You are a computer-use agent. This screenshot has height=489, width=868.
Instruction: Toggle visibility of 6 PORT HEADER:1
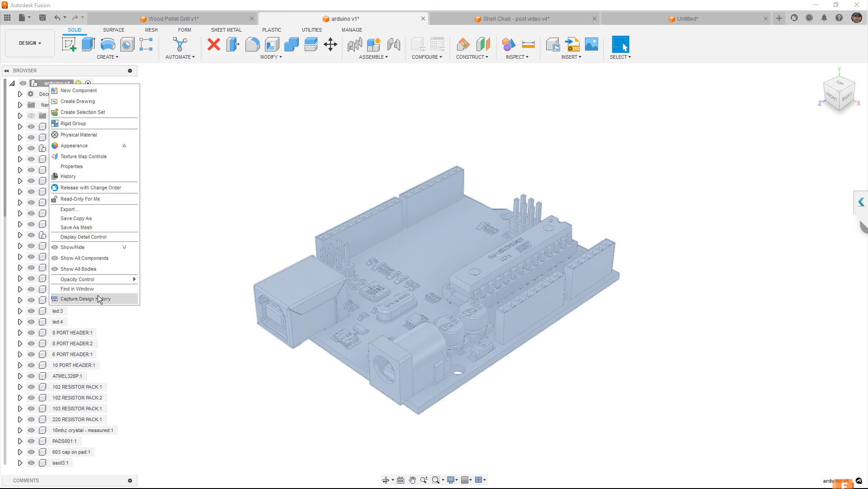tap(31, 354)
